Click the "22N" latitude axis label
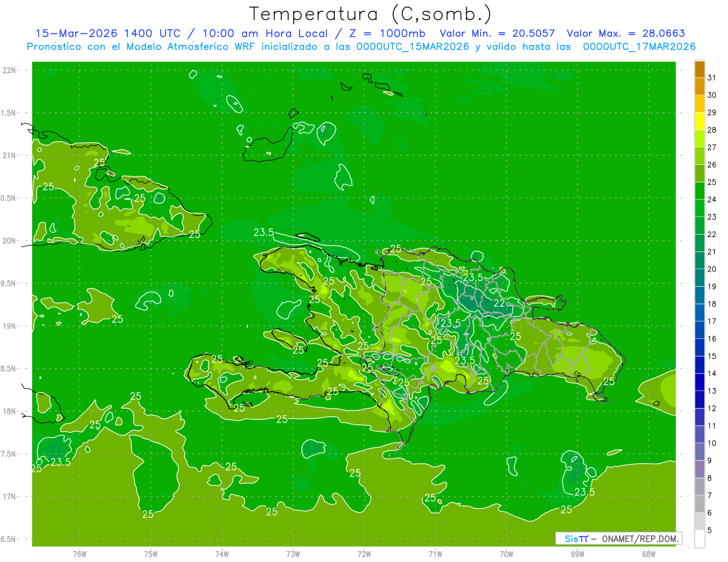This screenshot has width=728, height=562. (x=8, y=70)
